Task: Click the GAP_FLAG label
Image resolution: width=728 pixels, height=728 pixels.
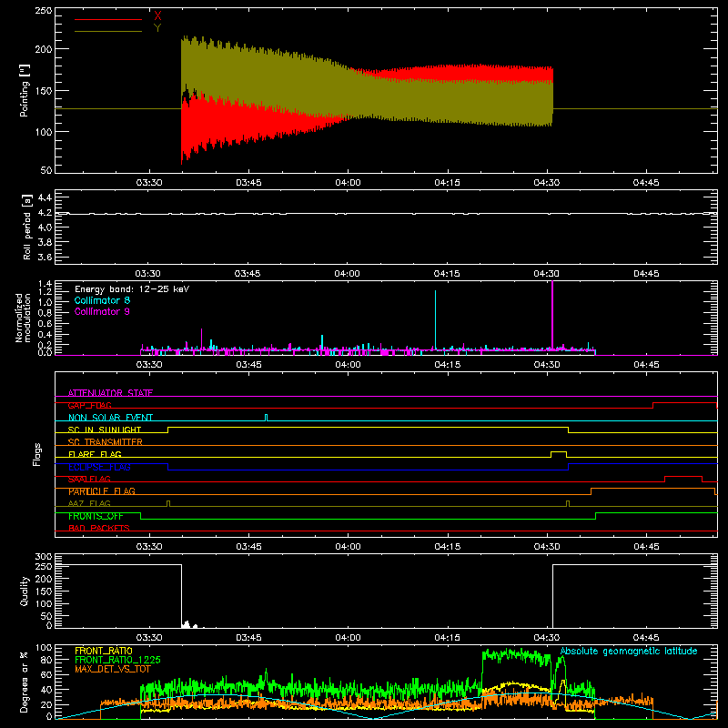Action: coord(89,405)
